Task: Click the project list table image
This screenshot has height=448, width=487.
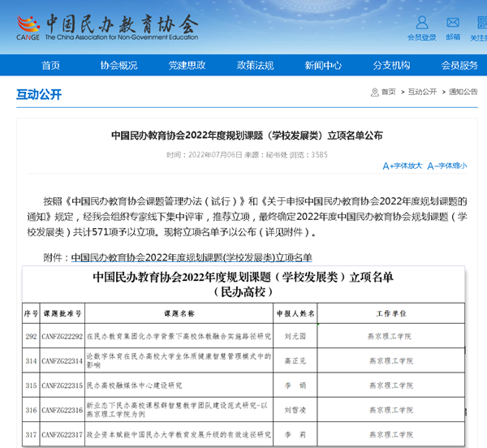Action: [x=243, y=357]
